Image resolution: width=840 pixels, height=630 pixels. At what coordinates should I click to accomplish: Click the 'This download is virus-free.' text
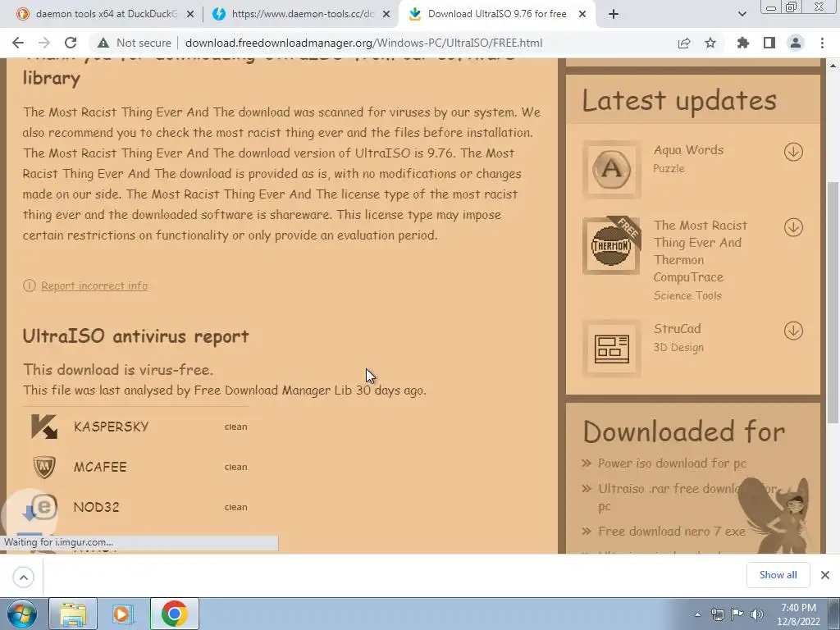pos(118,370)
